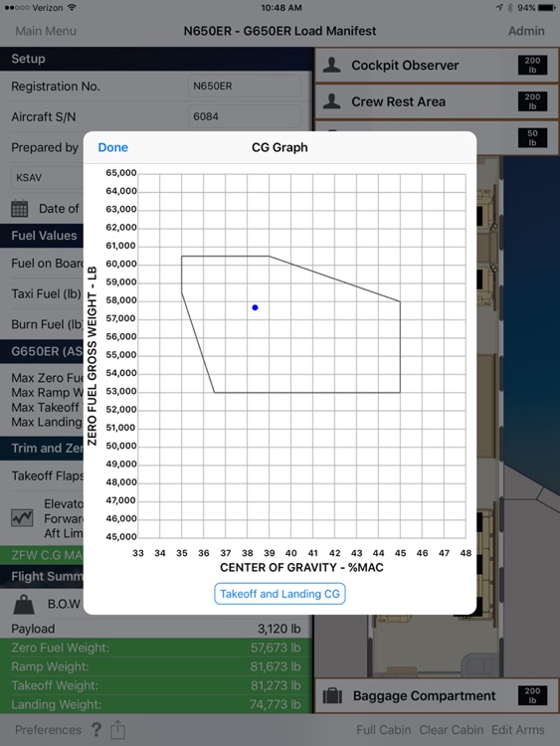The image size is (560, 746).
Task: Open Preferences
Action: [x=48, y=730]
